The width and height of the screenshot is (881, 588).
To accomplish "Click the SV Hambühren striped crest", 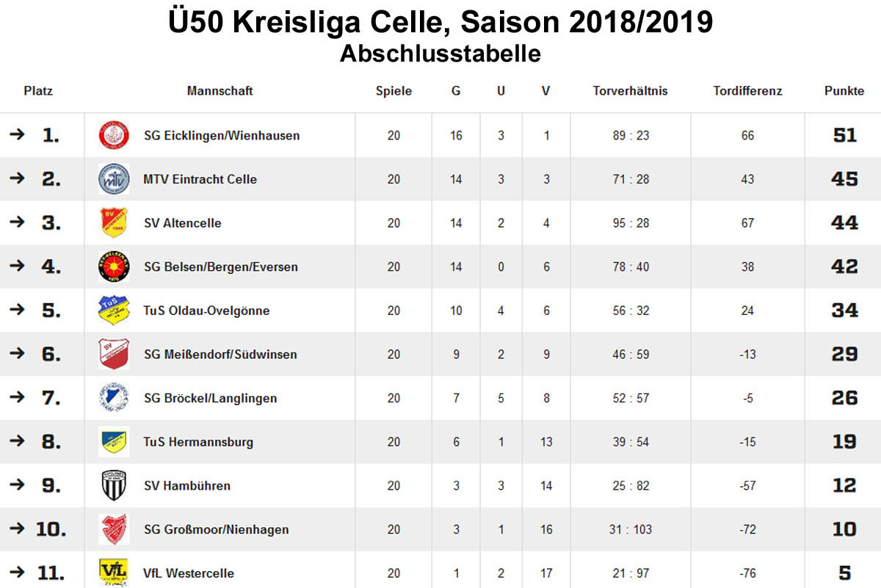I will click(114, 486).
